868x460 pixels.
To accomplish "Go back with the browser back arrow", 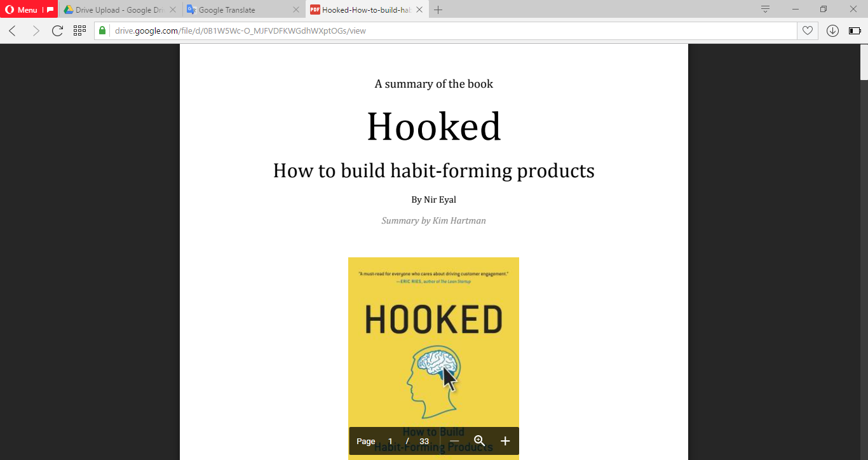I will 12,30.
